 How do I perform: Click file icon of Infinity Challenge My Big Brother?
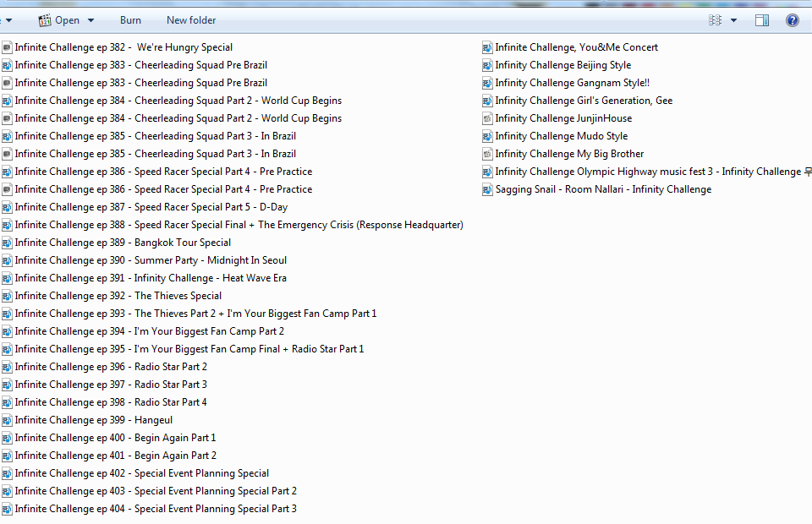pyautogui.click(x=487, y=154)
